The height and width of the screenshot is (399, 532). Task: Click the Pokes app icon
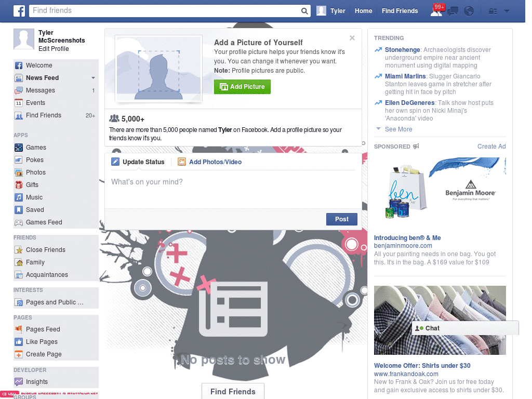coord(19,160)
